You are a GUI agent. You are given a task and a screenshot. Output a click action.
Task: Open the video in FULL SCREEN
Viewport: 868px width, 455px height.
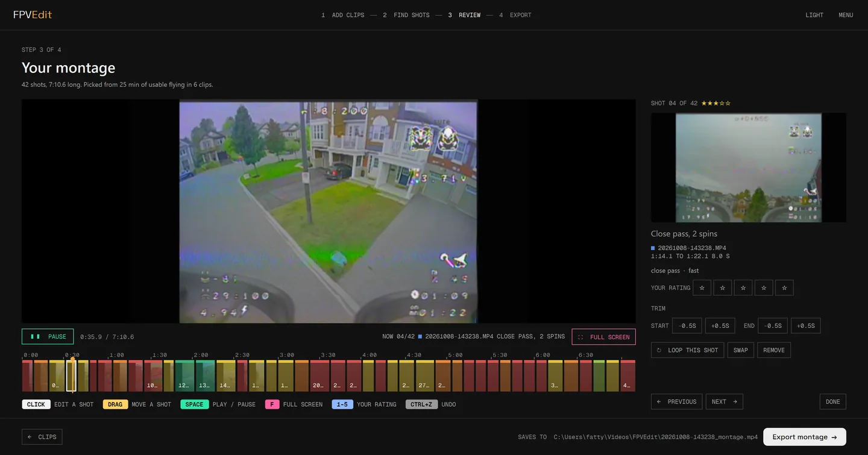604,337
